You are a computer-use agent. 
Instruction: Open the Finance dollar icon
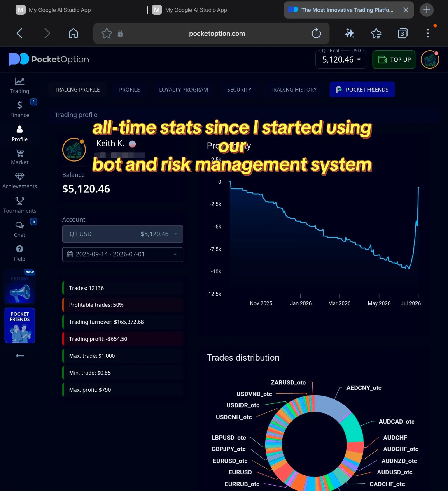coord(19,105)
